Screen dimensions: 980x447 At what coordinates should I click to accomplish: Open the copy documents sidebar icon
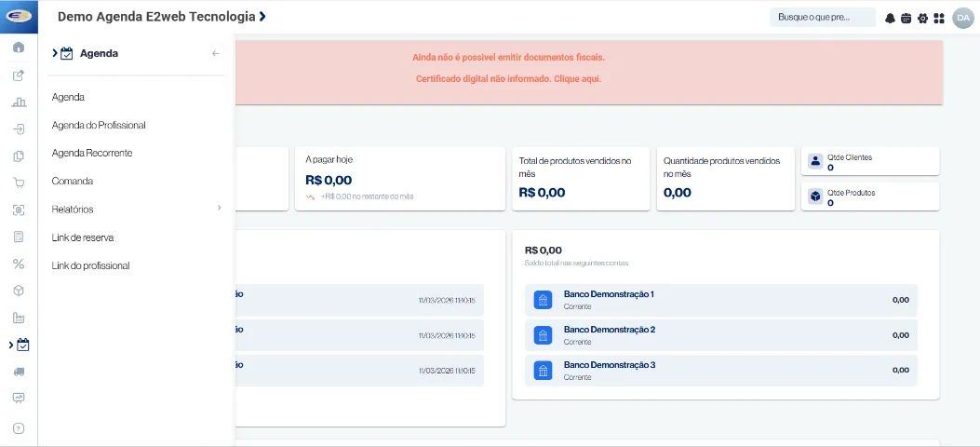coord(19,156)
